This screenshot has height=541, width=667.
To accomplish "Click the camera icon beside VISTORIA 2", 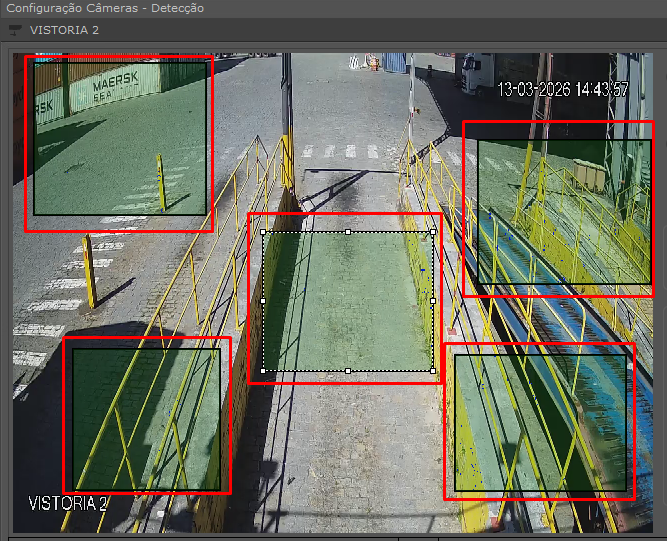I will click(15, 29).
